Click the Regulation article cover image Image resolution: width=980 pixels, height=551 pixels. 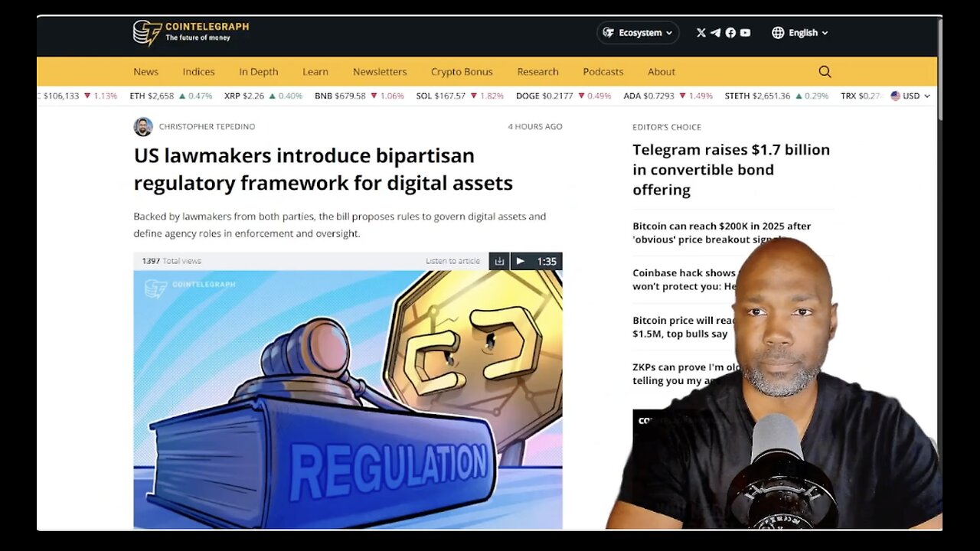(x=348, y=399)
